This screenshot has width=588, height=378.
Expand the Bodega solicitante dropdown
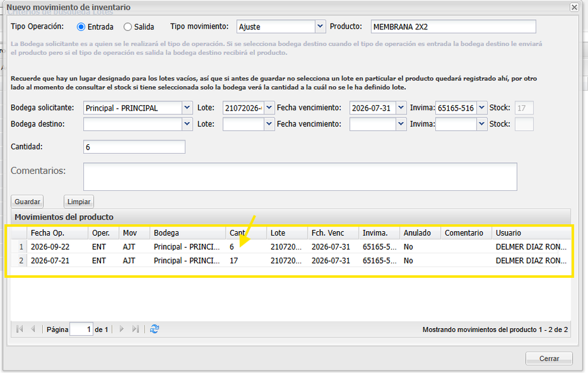[187, 108]
